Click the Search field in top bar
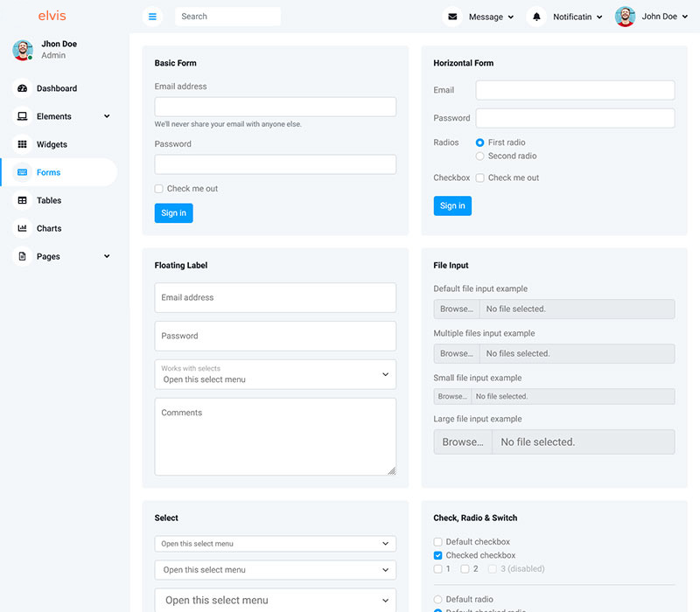 pos(227,17)
